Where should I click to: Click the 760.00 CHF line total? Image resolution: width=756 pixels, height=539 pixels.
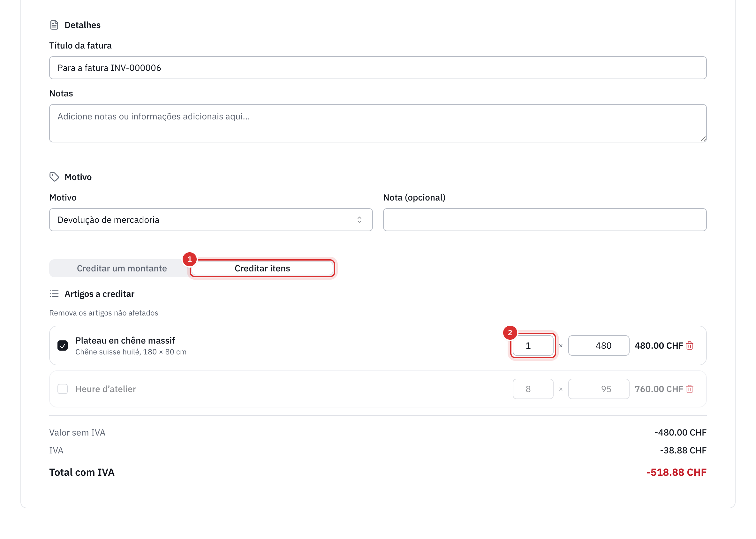tap(659, 389)
